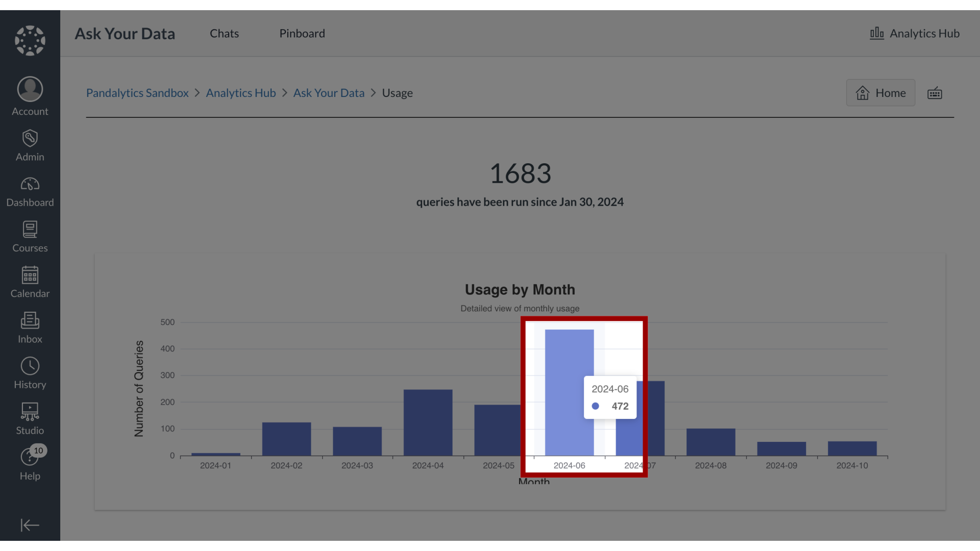Image resolution: width=980 pixels, height=551 pixels.
Task: Collapse sidebar using arrow toggle
Action: (30, 525)
